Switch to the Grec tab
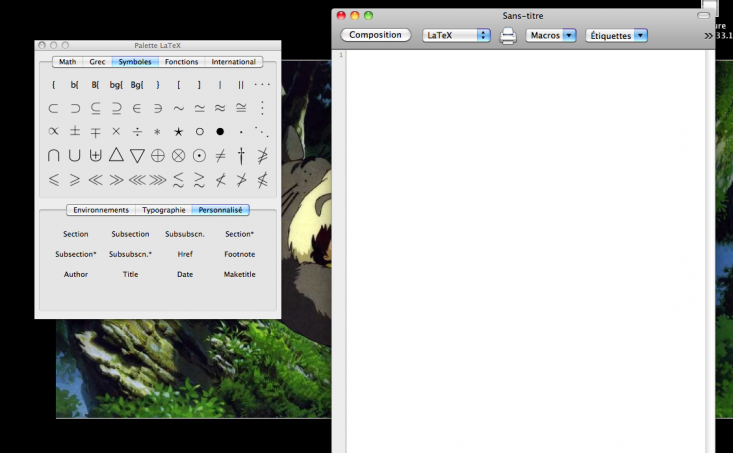Viewport: 733px width, 453px height. pyautogui.click(x=97, y=62)
